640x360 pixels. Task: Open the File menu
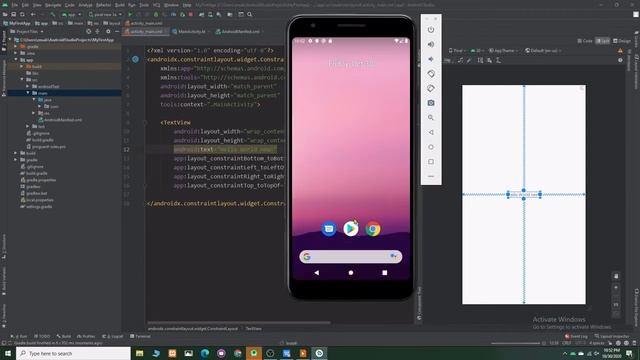(14, 5)
